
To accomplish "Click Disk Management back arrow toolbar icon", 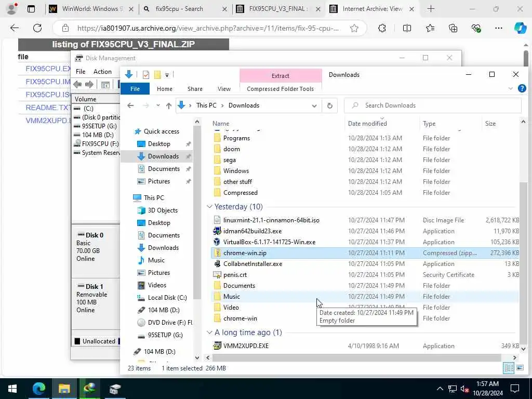I will click(77, 85).
